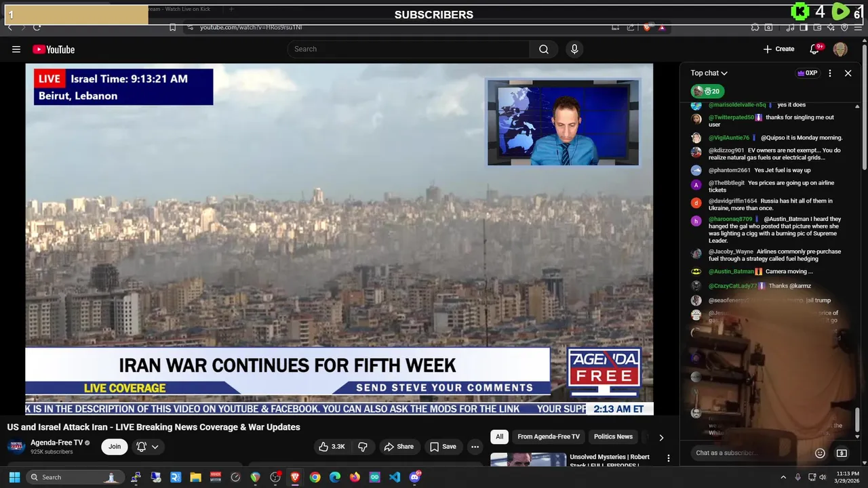Open the 0XP crown badge
868x488 pixels.
click(807, 73)
